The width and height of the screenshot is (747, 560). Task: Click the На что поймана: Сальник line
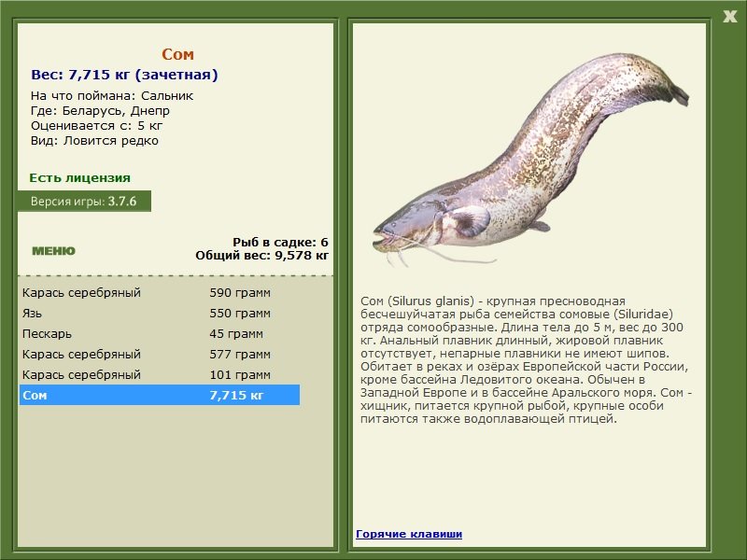(112, 96)
